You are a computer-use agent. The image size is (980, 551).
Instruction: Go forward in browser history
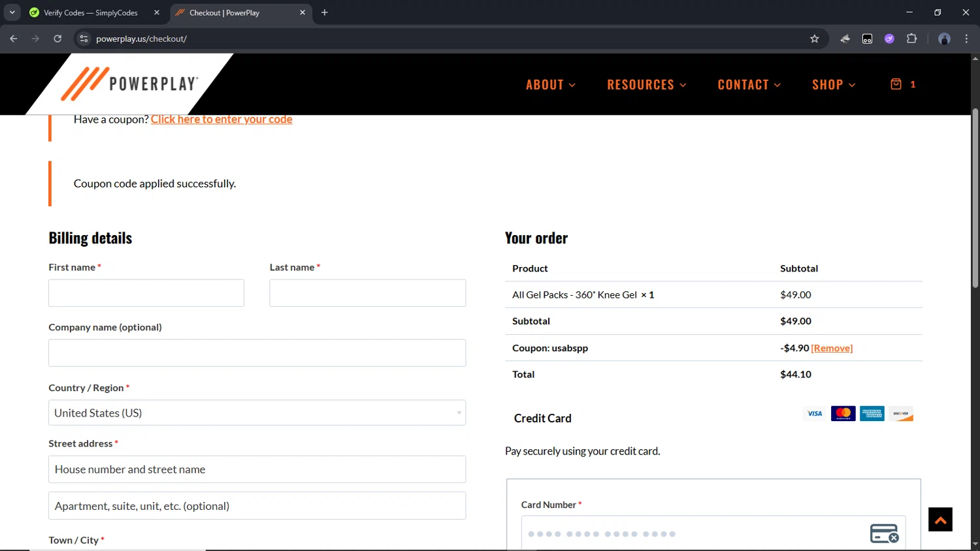pos(35,39)
